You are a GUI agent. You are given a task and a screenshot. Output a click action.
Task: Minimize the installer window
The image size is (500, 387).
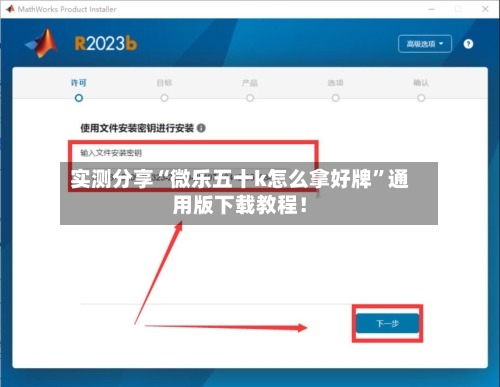point(432,9)
